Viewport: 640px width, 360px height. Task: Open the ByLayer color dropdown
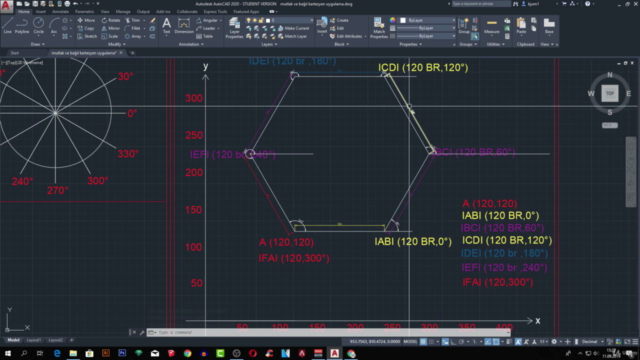click(427, 20)
